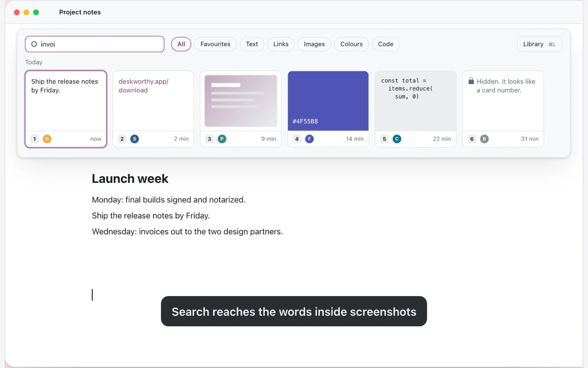Click the 22 min timestamp
This screenshot has height=368, width=588.
442,139
